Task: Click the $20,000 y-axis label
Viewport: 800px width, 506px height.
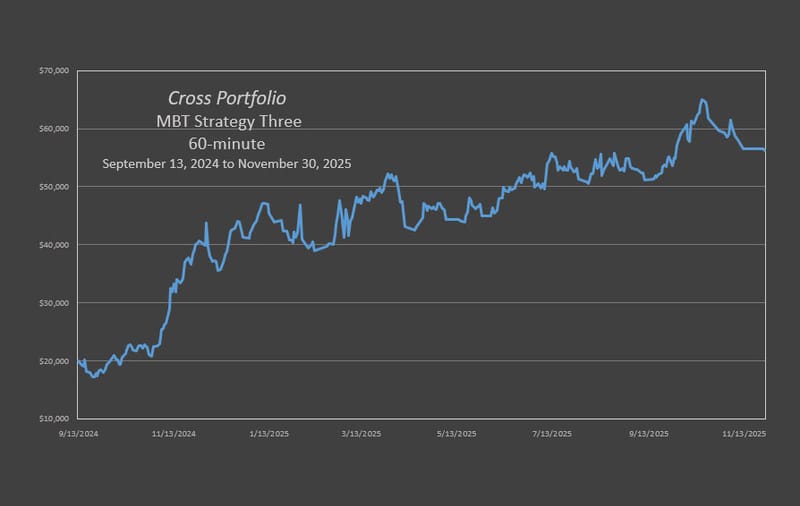Action: click(x=53, y=361)
